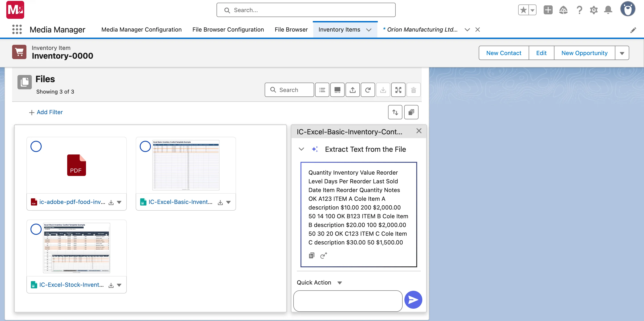644x321 pixels.
Task: Open the dropdown arrow next to New Opportunity
Action: pos(622,53)
